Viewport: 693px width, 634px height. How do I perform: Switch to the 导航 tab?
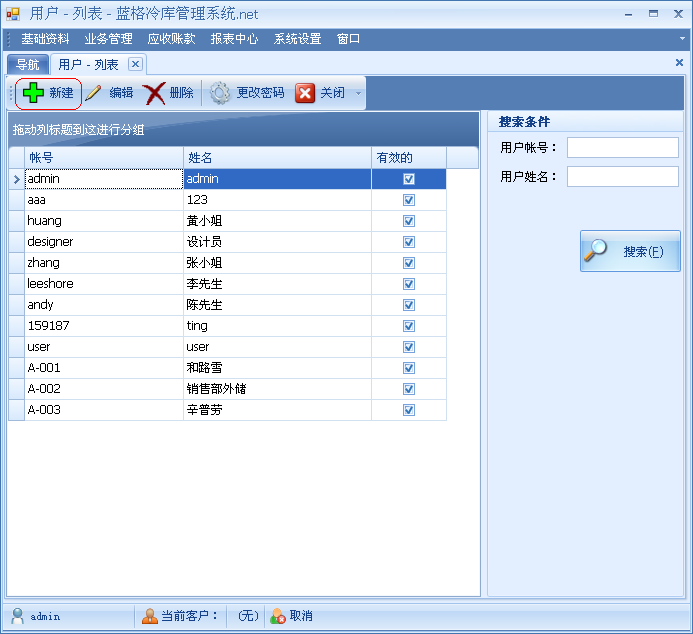(27, 64)
